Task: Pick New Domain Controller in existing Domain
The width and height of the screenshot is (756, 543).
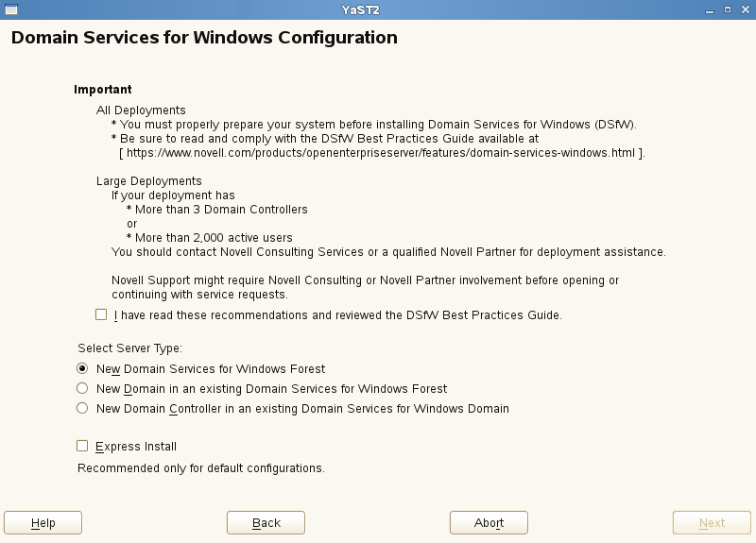Action: (82, 408)
